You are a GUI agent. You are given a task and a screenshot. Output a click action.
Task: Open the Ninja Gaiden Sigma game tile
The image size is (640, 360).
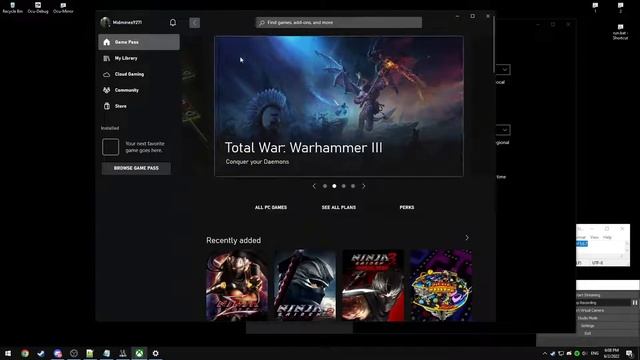click(x=237, y=285)
